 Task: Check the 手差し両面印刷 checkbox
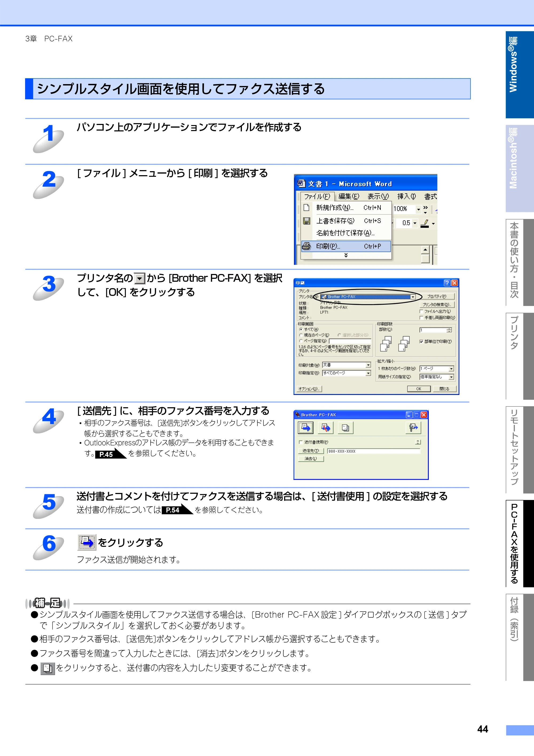pyautogui.click(x=421, y=318)
